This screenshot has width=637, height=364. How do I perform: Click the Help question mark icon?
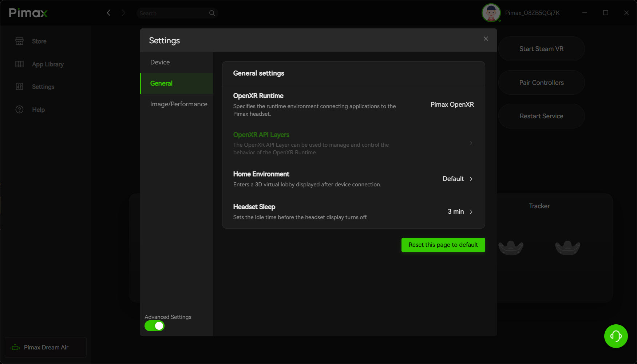(x=20, y=110)
